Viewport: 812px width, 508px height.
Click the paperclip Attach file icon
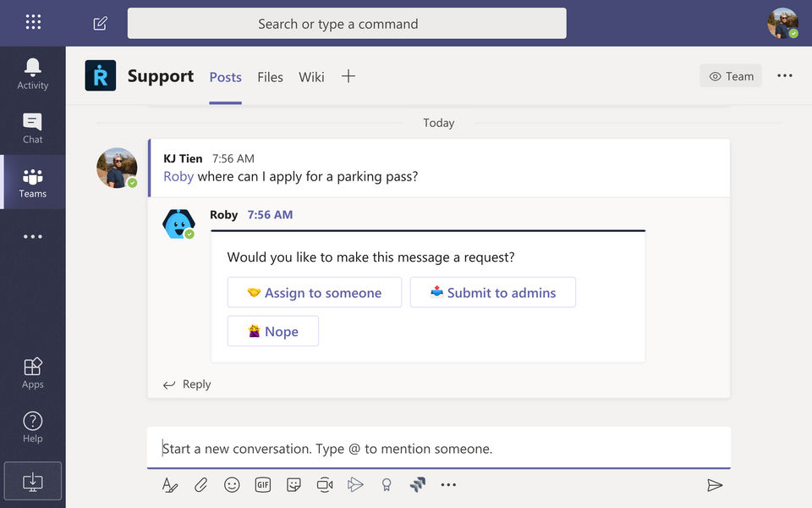click(x=200, y=485)
